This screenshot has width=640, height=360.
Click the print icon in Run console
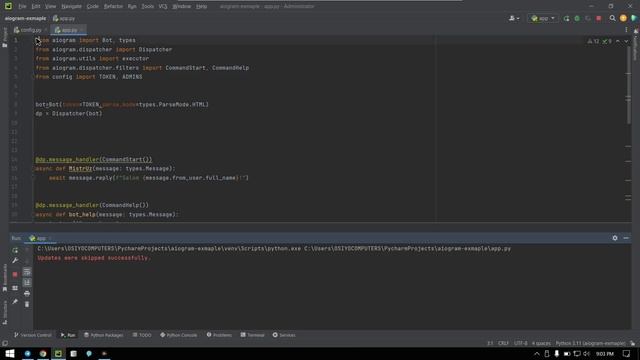point(27,293)
